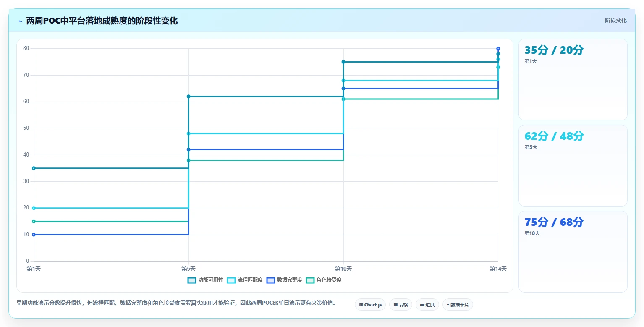Click the 功能可用性 point at 62 on 第5天

[x=188, y=97]
